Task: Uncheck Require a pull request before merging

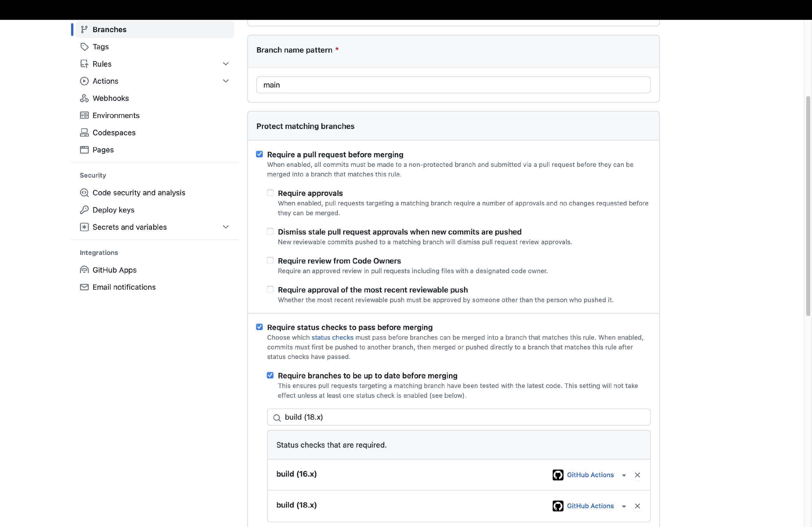Action: point(259,154)
